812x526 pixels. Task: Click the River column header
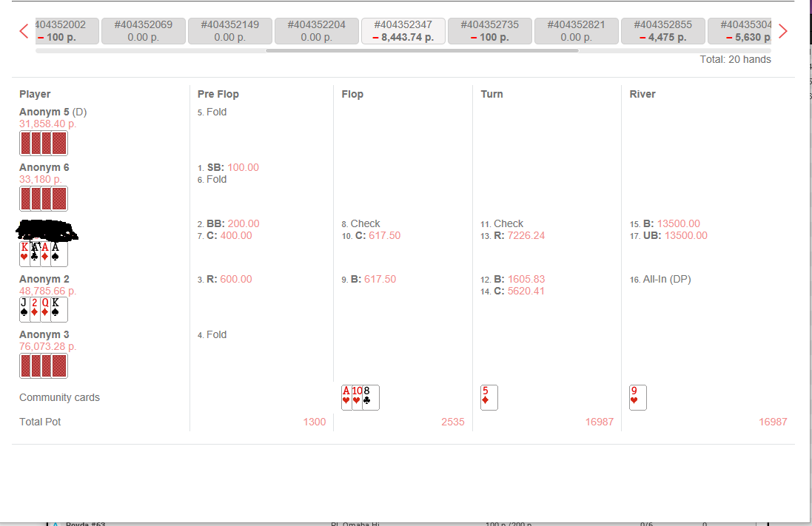(642, 94)
